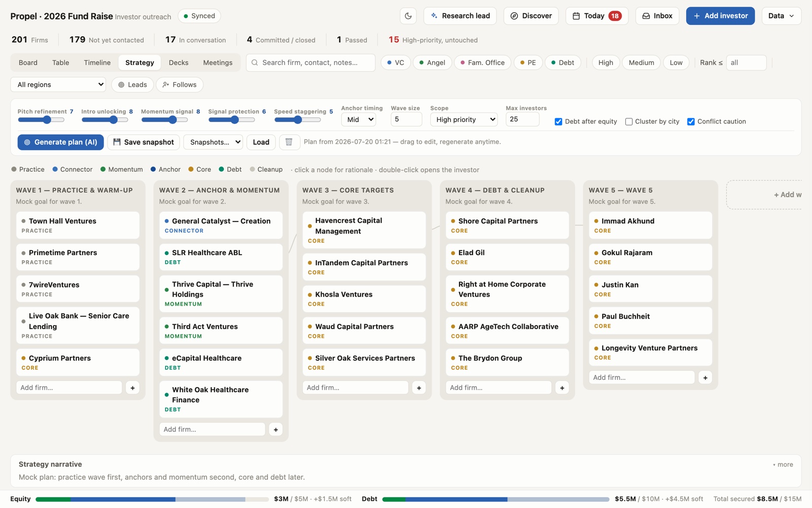Toggle the Fam. Office filter chip
Viewport: 812px width, 508px height.
pos(482,62)
